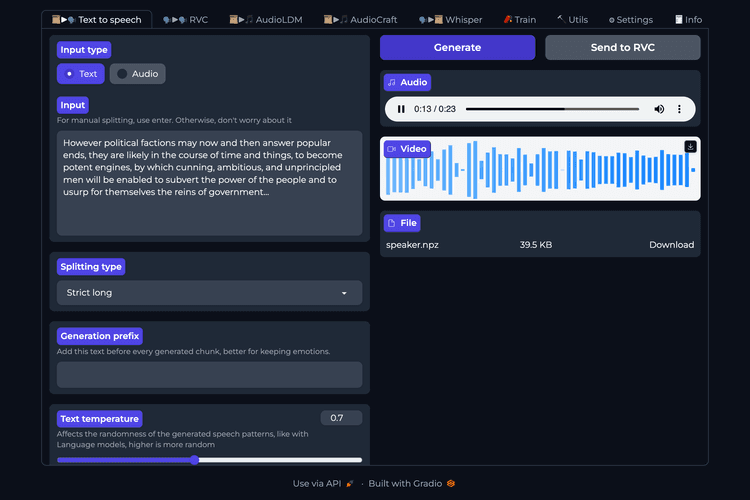This screenshot has width=750, height=500.
Task: Select the Audio input type radio
Action: (x=136, y=73)
